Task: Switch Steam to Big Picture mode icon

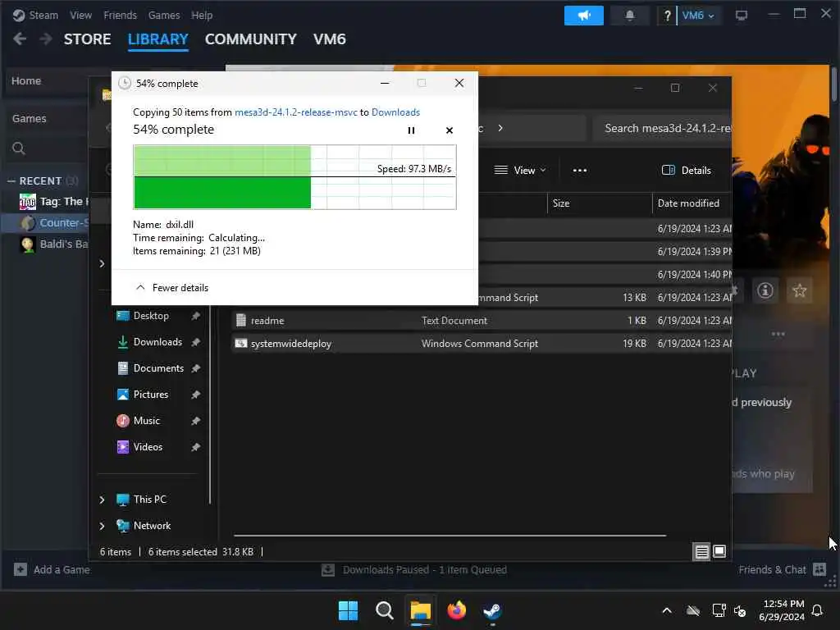Action: click(x=742, y=15)
